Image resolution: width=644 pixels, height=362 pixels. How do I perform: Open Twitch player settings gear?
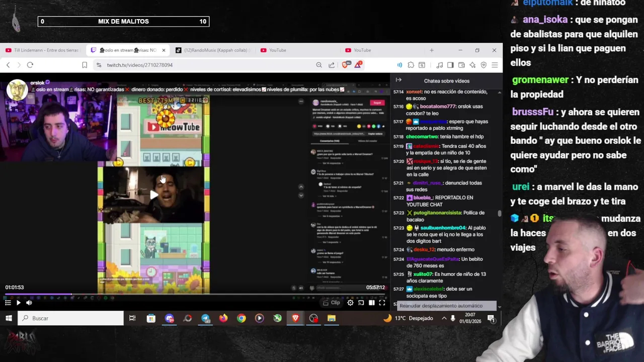[350, 303]
